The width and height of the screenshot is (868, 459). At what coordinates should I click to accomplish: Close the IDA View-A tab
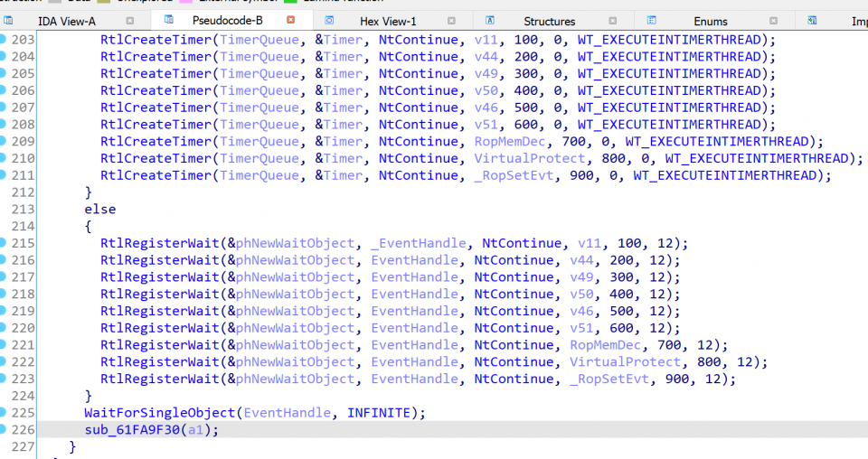(129, 21)
